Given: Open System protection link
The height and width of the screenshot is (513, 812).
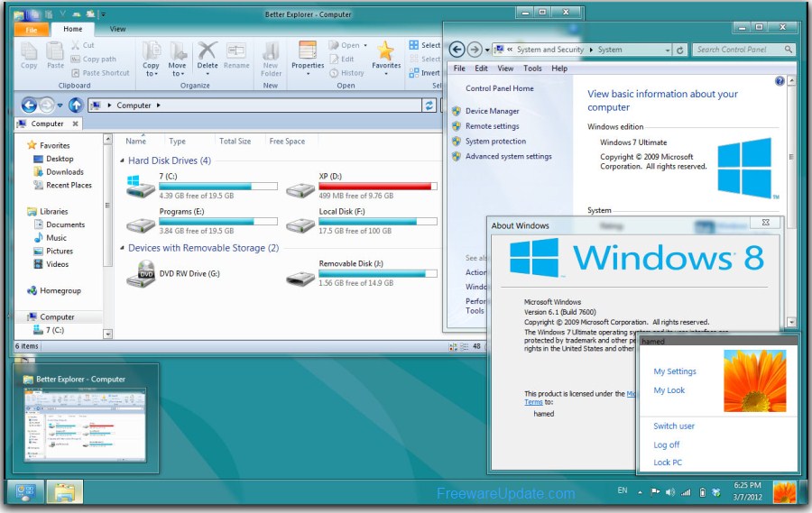Looking at the screenshot, I should 495,141.
